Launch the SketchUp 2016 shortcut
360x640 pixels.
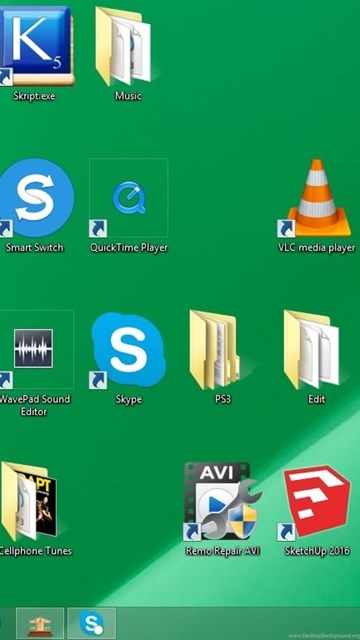[x=315, y=502]
